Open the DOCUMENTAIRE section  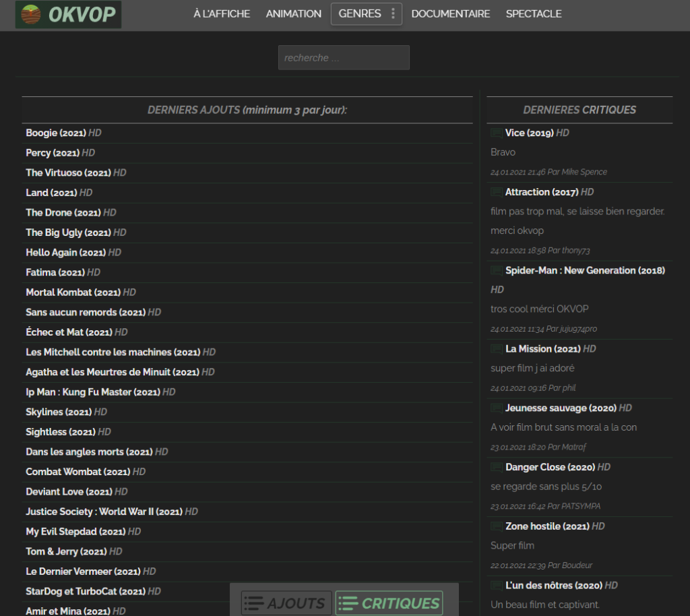point(451,13)
